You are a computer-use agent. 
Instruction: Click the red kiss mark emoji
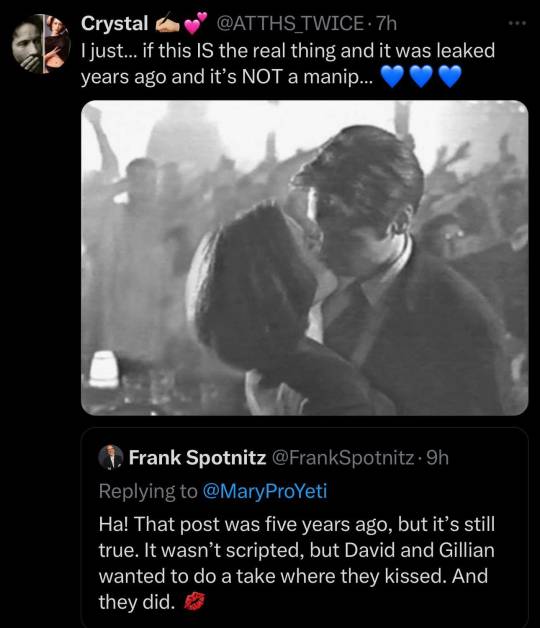[x=194, y=602]
